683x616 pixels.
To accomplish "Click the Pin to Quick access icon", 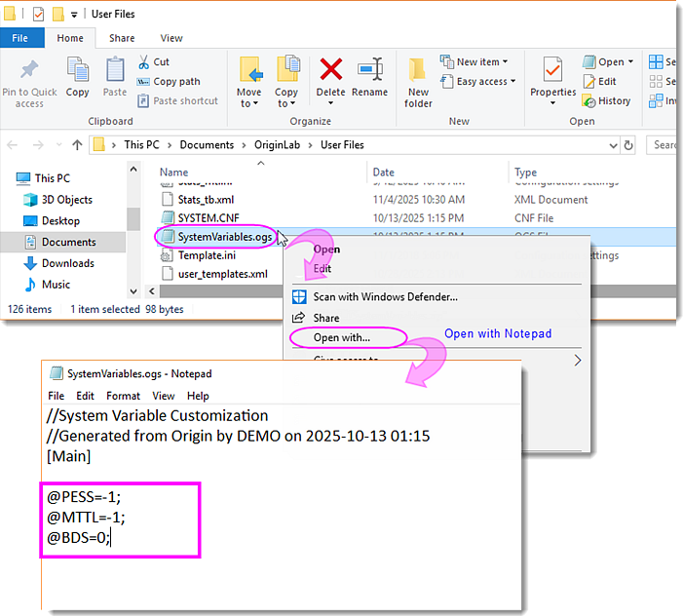I will pos(29,72).
